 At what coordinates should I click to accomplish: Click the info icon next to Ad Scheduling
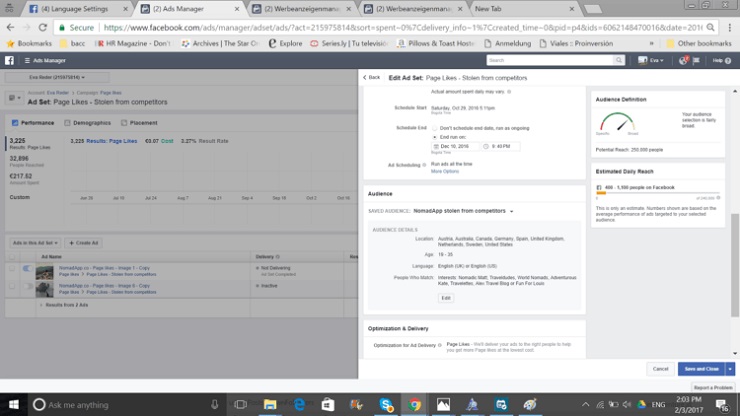(x=424, y=165)
